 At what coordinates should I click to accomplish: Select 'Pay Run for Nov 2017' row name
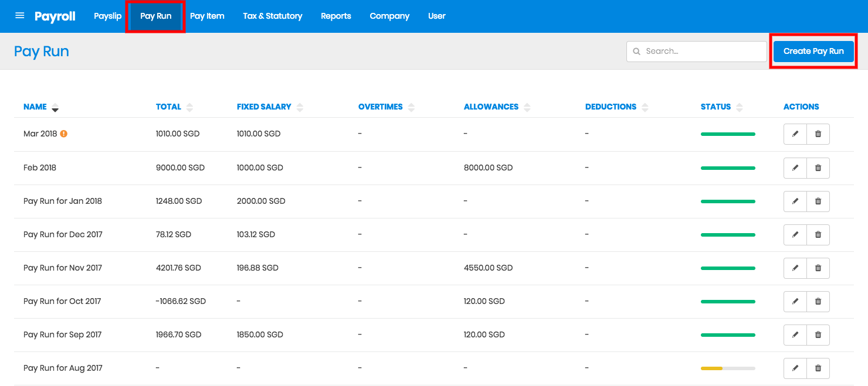pyautogui.click(x=63, y=268)
